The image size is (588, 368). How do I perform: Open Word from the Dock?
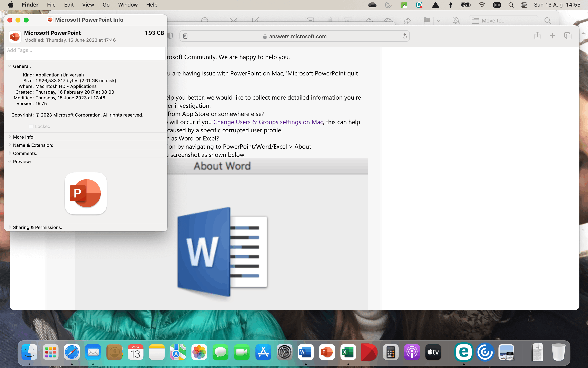(306, 352)
